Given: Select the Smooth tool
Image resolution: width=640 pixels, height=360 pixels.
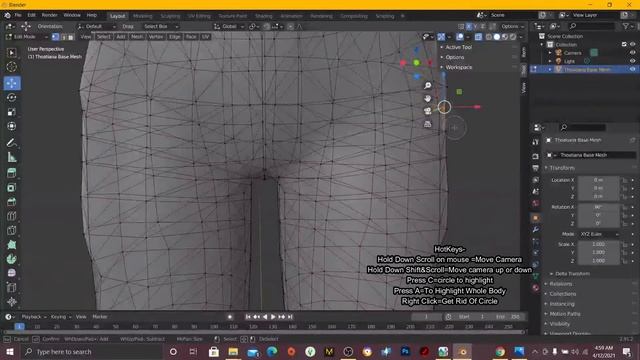Looking at the screenshot, I should tap(12, 273).
